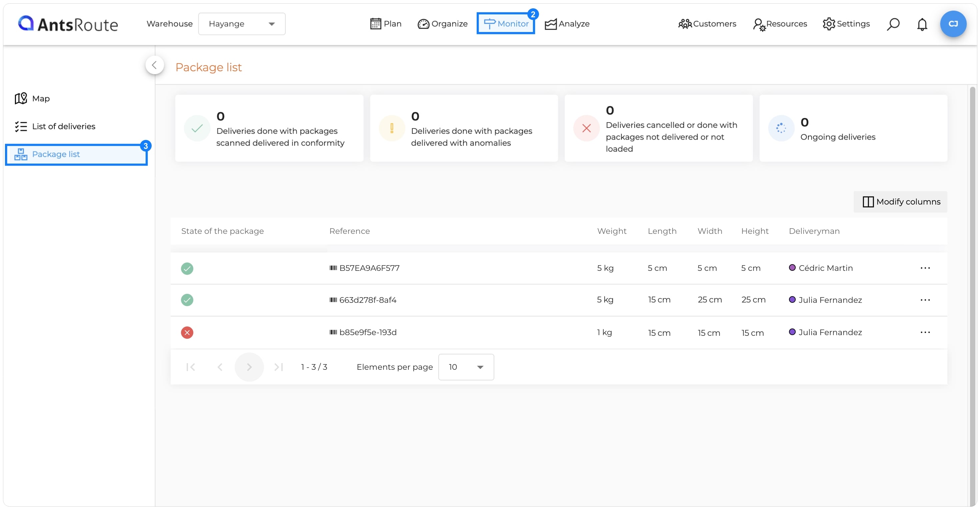980x510 pixels.
Task: Click the yellow exclamation anomalies card icon
Action: [392, 129]
